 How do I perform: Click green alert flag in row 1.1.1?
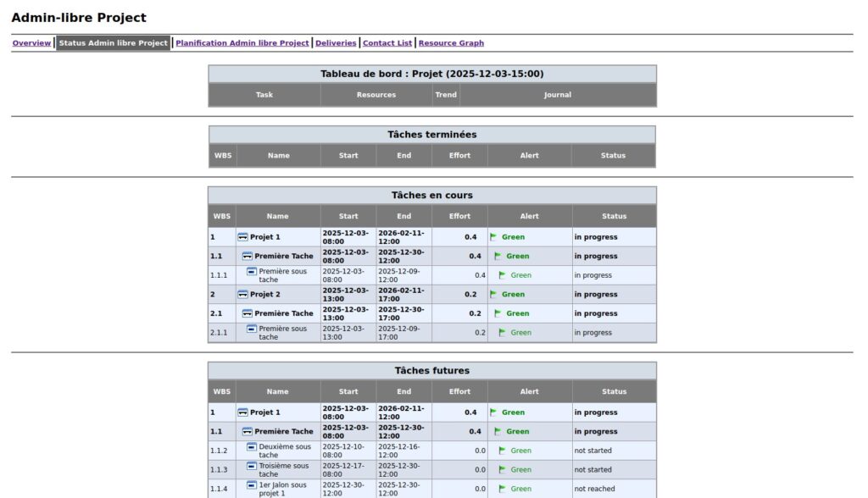point(503,275)
